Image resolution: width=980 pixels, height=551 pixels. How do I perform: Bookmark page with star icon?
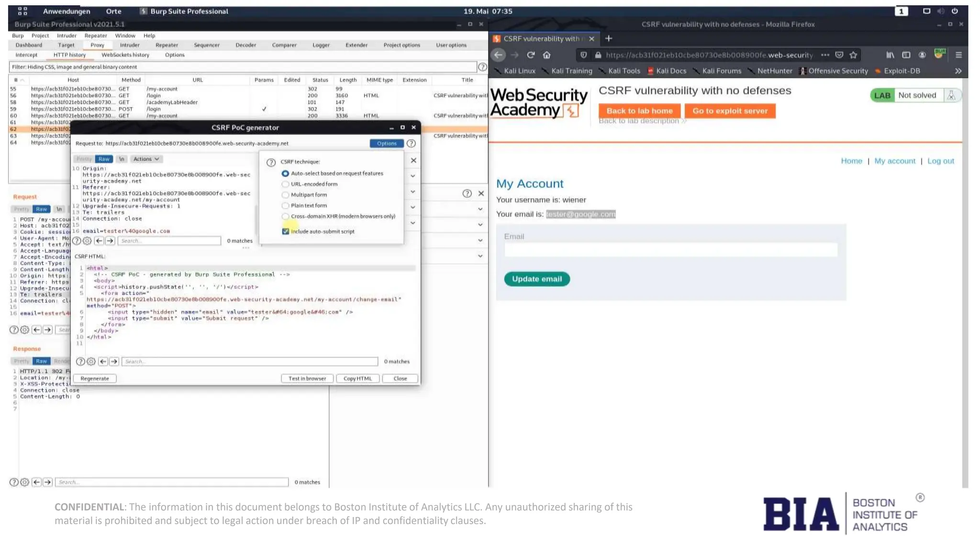coord(853,55)
